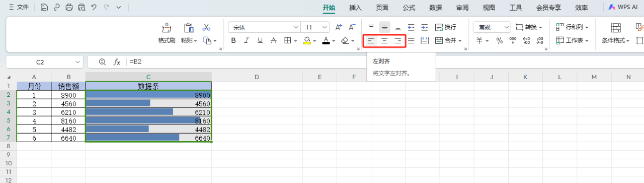Apply thousands separator style
644x183 pixels.
[x=513, y=41]
